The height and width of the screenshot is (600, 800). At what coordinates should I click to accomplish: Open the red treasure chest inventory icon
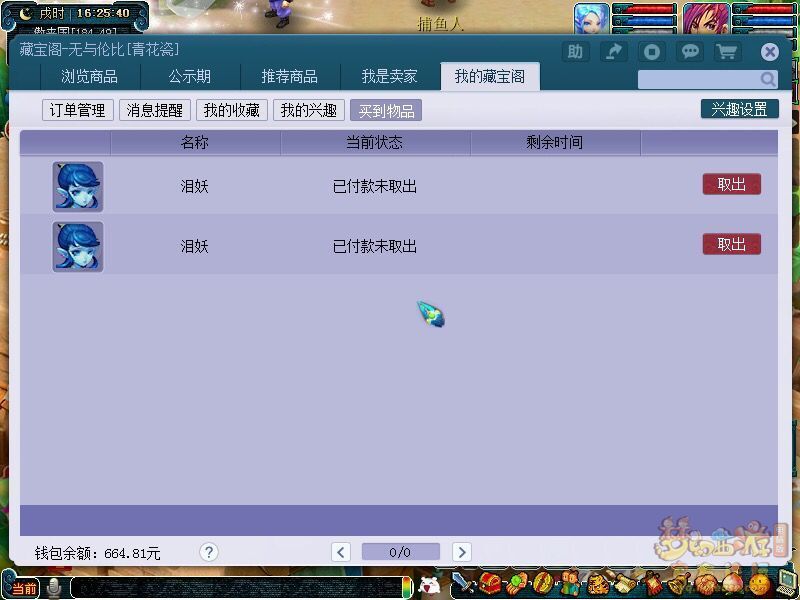point(490,583)
